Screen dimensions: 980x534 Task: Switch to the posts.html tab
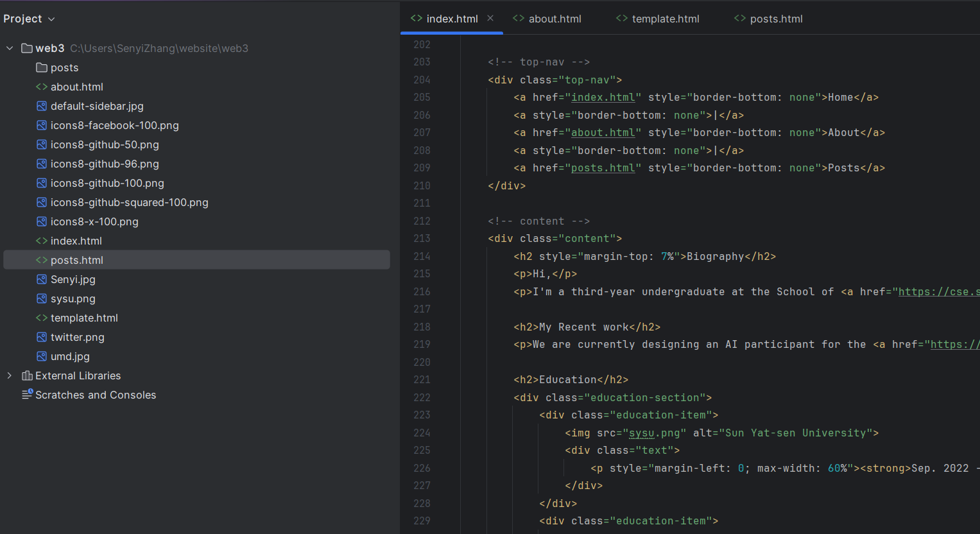click(776, 19)
